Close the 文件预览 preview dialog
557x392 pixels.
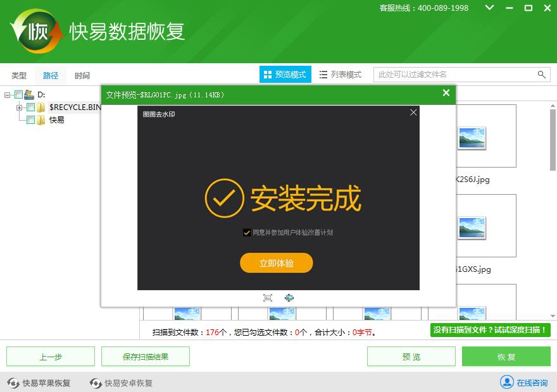446,94
